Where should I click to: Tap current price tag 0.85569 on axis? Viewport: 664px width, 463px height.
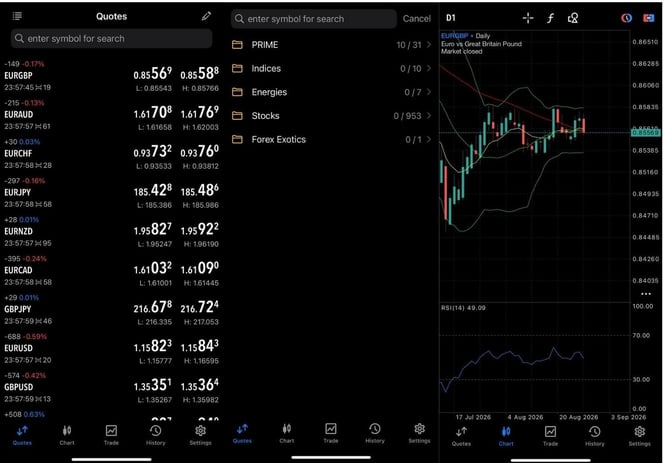645,133
